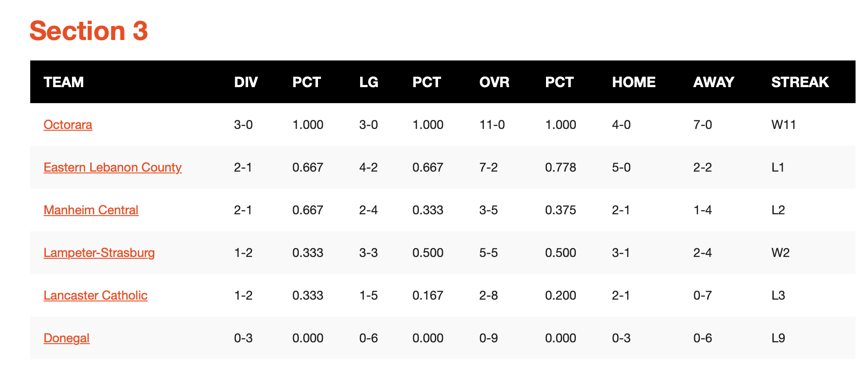Click Donegal's L9 streak value

click(x=778, y=338)
